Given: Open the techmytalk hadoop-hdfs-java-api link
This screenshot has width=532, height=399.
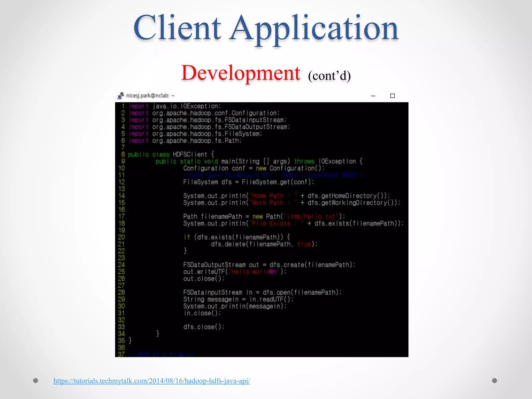Looking at the screenshot, I should coord(152,381).
